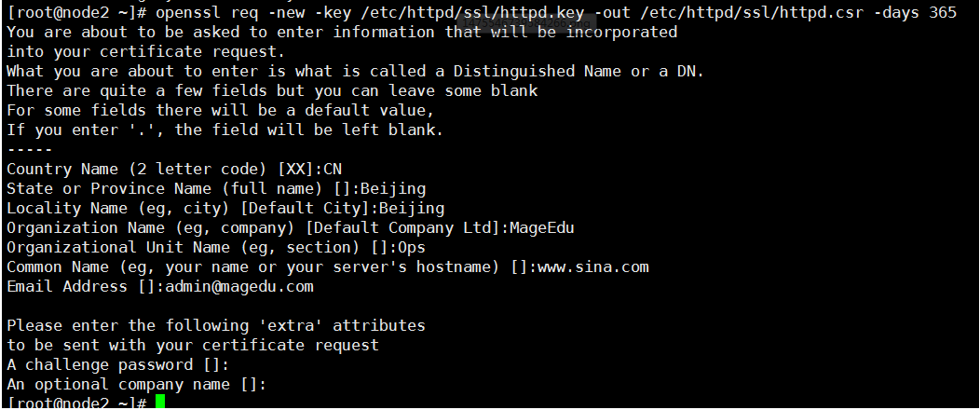Click the Distinguished Name explanation line
This screenshot has height=410, width=980.
click(356, 71)
